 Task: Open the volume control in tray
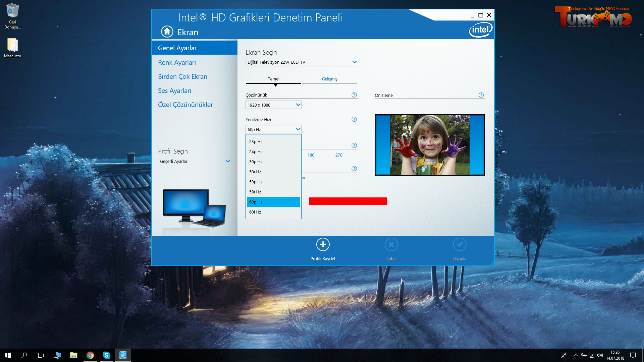coord(600,355)
